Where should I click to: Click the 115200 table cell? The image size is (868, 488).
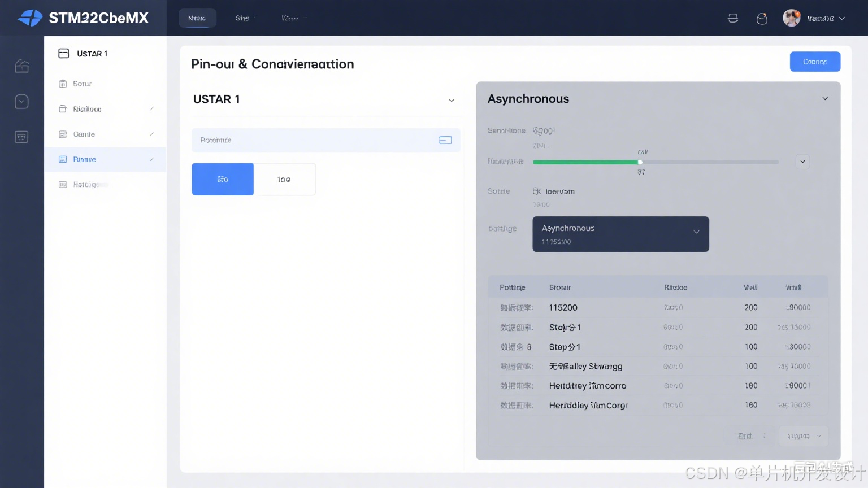pos(563,308)
